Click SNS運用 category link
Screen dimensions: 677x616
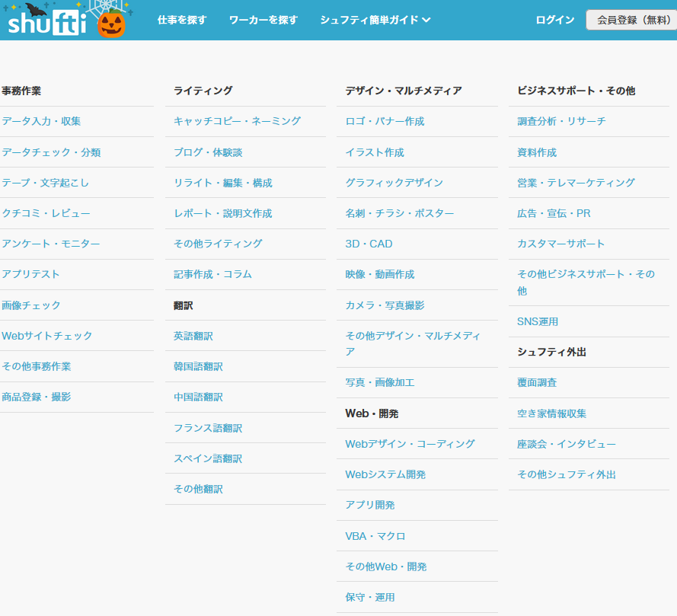point(538,321)
